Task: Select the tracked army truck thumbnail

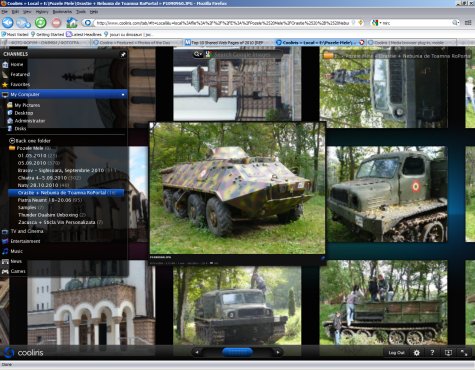Action: click(387, 194)
